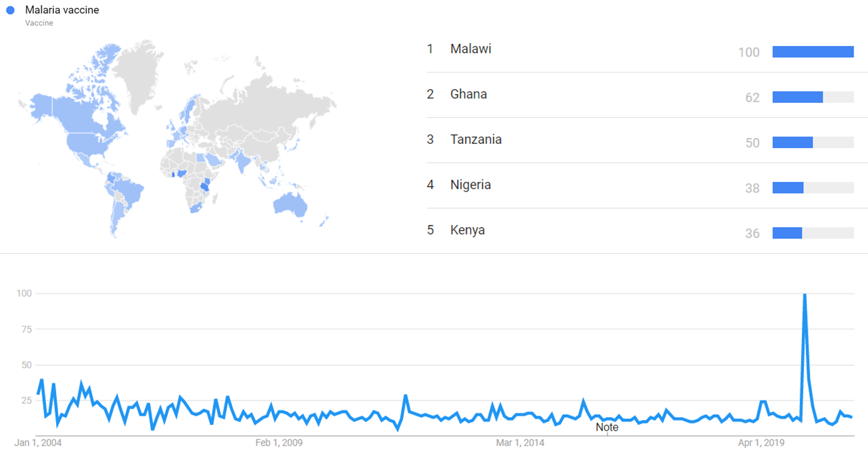Viewport: 868px width, 458px height.
Task: Click the blue bar next to Ghana's 62
Action: tap(798, 97)
